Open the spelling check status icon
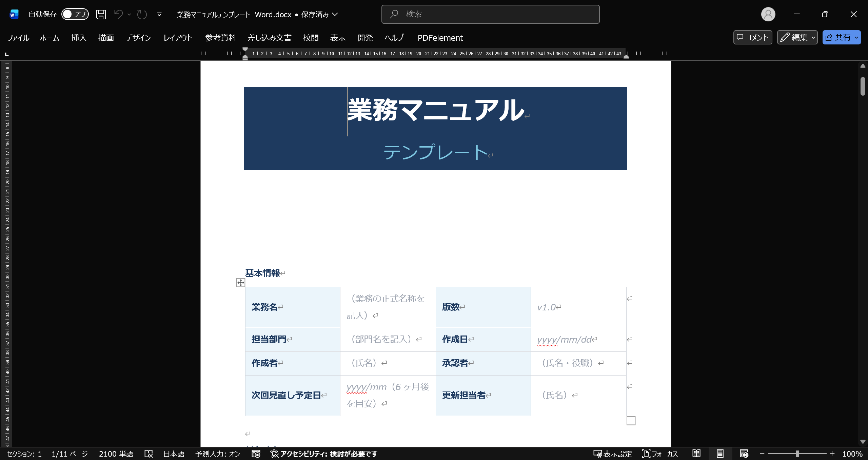 (149, 454)
